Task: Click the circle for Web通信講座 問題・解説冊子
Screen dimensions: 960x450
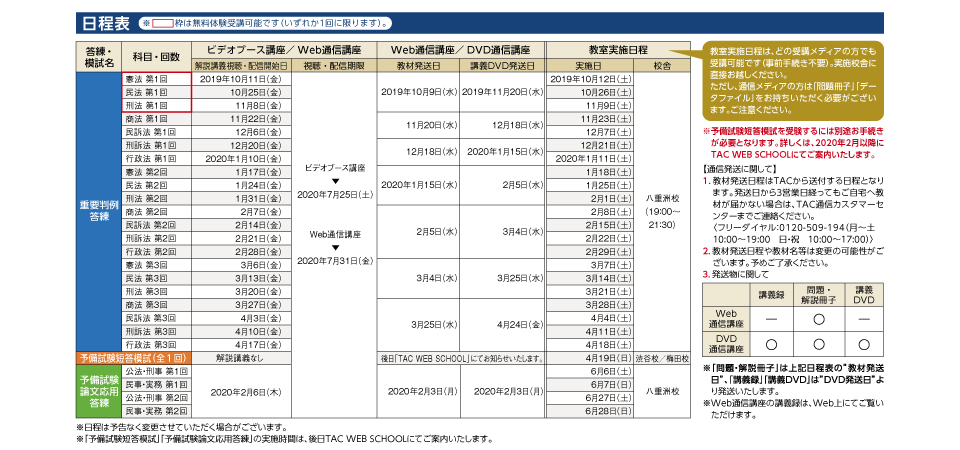Action: coord(818,318)
